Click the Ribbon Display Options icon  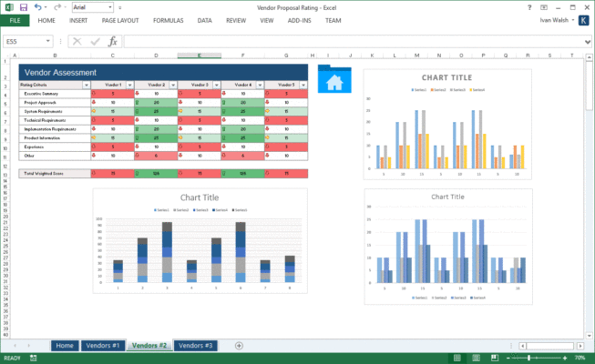(x=543, y=6)
